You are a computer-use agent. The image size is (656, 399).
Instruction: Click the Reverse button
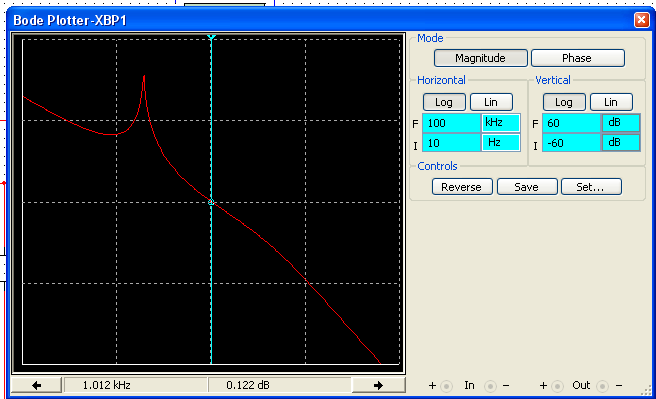[x=462, y=187]
